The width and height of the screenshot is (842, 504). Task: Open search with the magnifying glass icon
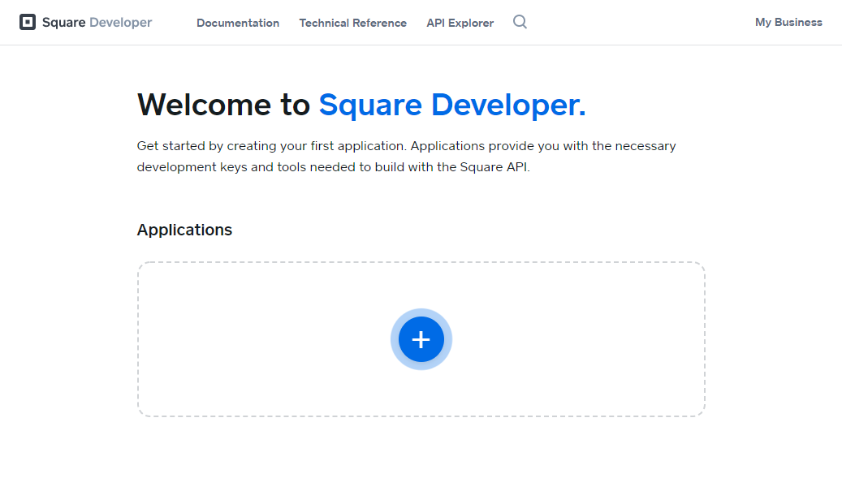click(x=520, y=22)
